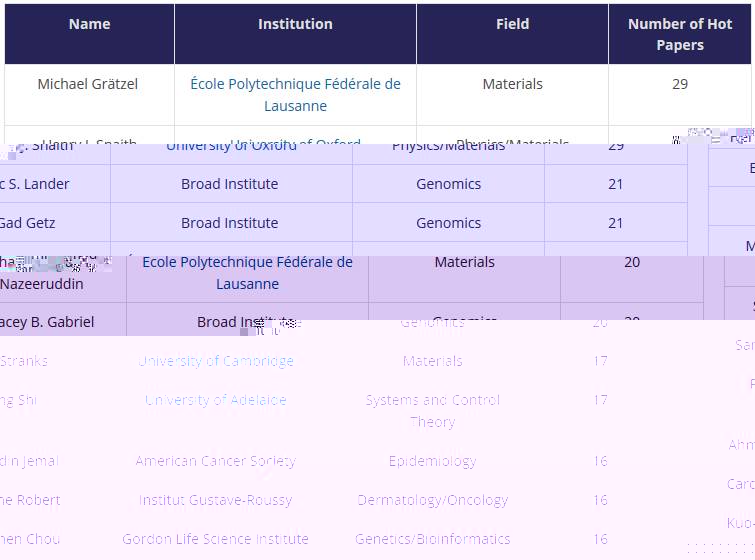Click the Nazeeruddin name cell
Image resolution: width=755 pixels, height=560 pixels.
pos(42,284)
